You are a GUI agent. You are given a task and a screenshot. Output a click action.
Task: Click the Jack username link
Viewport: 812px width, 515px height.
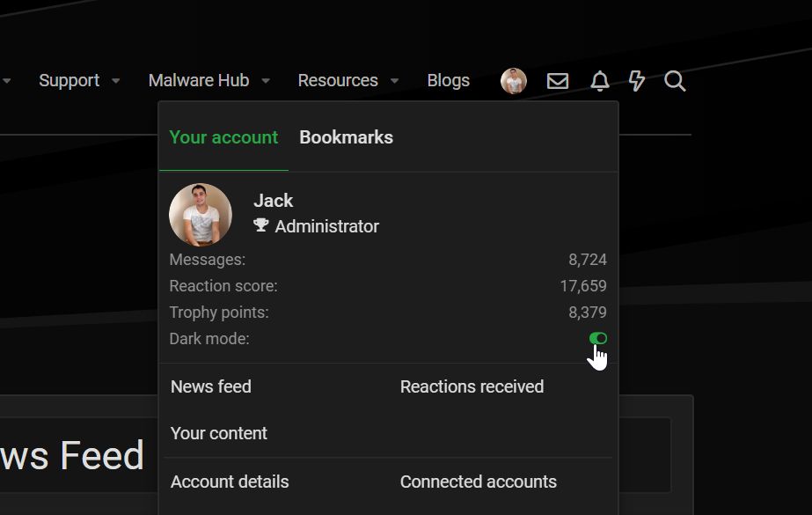273,201
